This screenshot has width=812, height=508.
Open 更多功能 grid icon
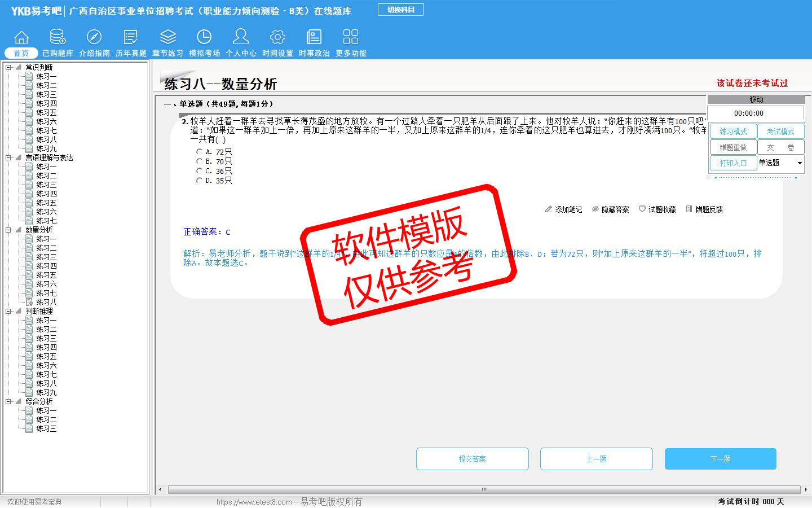coord(351,38)
